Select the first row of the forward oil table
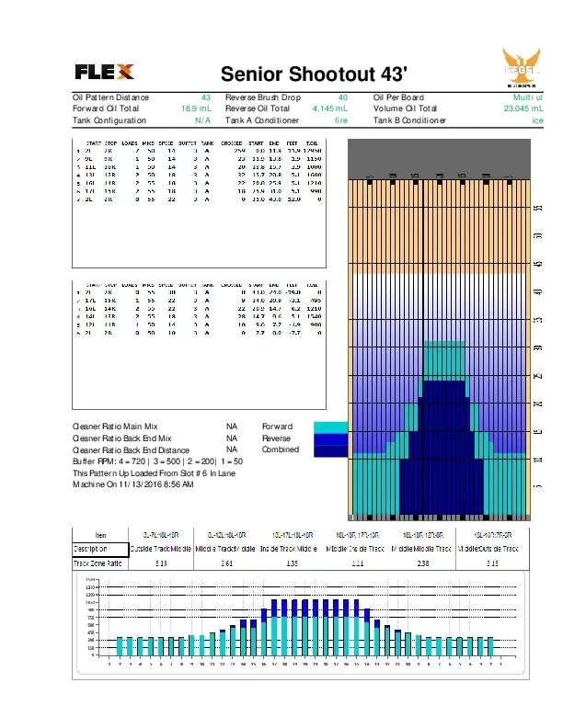Screen dimensions: 563x728 pos(198,151)
